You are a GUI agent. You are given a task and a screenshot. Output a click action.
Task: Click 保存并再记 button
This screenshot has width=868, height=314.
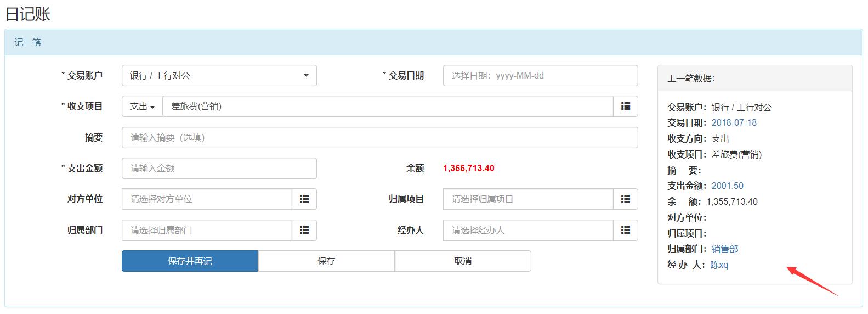(190, 261)
